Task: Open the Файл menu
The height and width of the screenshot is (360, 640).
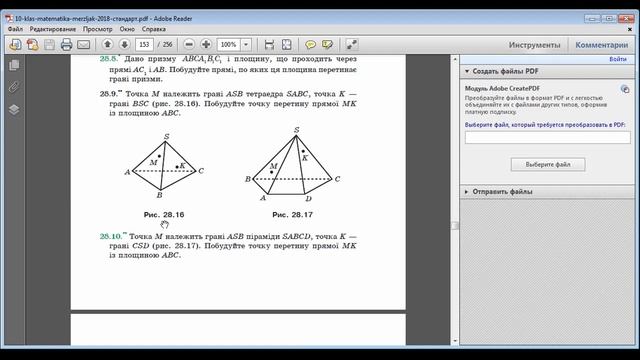Action: click(x=15, y=29)
